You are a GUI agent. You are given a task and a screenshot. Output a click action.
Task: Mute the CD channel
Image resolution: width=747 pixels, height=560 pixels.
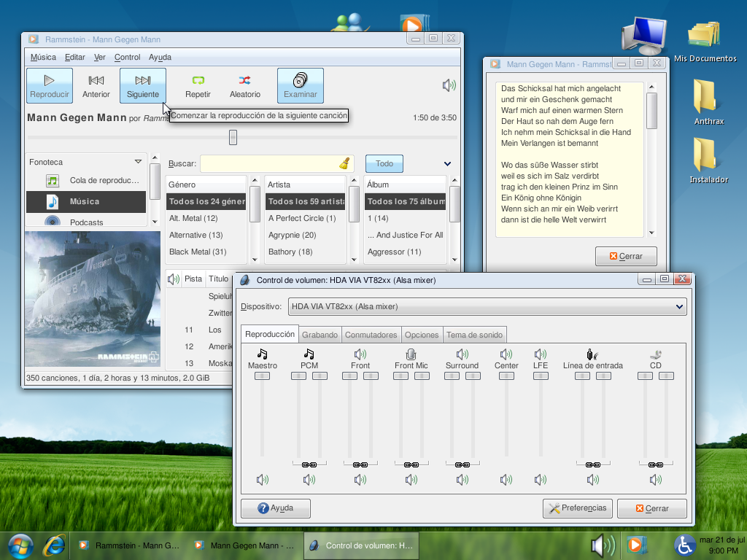click(656, 480)
